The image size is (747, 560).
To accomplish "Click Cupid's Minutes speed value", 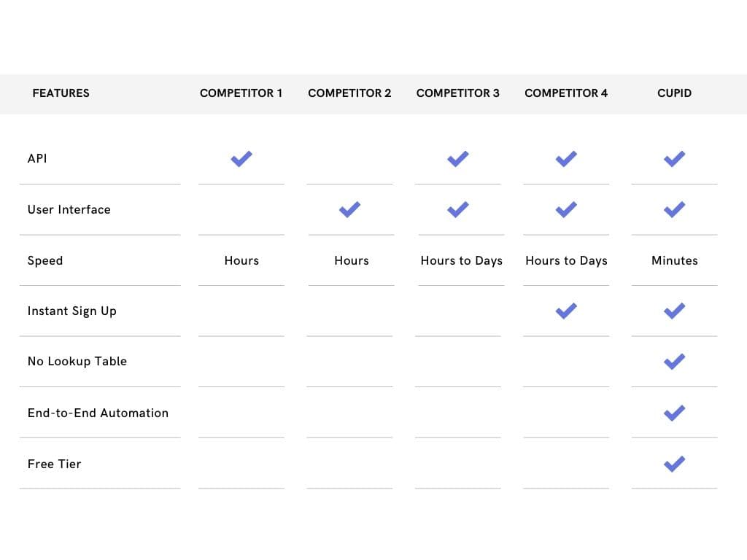I will 674,260.
